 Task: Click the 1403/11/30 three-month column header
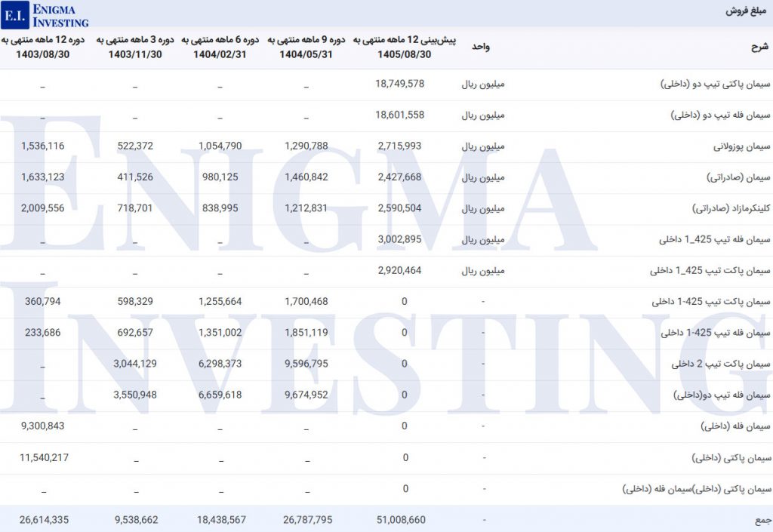(135, 47)
